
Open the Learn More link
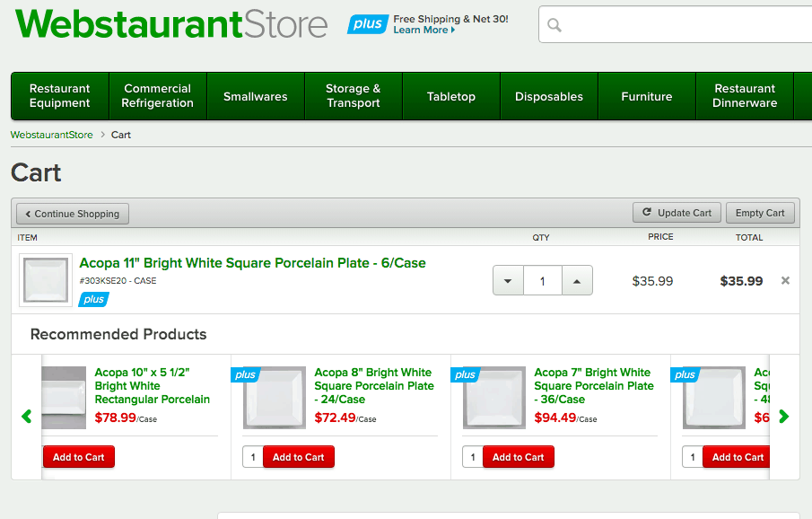(424, 30)
